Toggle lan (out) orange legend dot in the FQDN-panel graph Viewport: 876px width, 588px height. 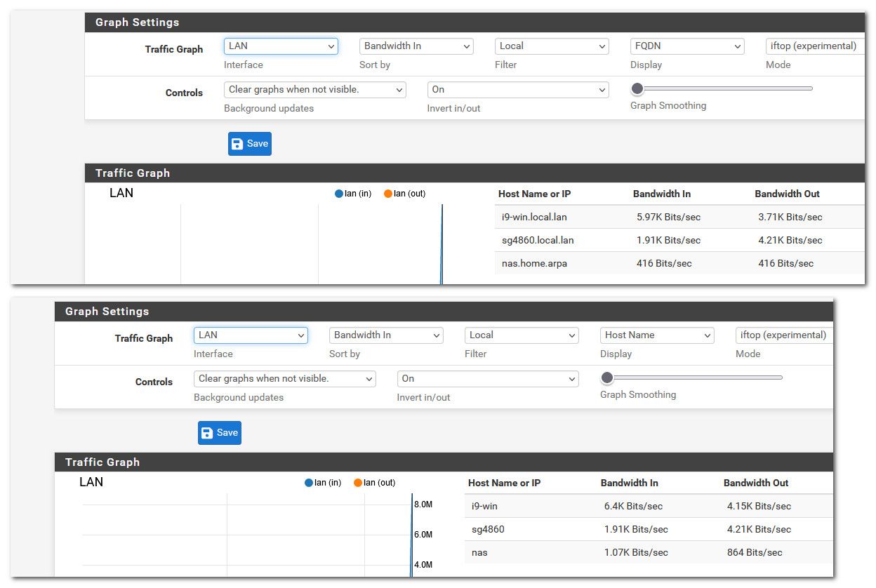pos(388,194)
